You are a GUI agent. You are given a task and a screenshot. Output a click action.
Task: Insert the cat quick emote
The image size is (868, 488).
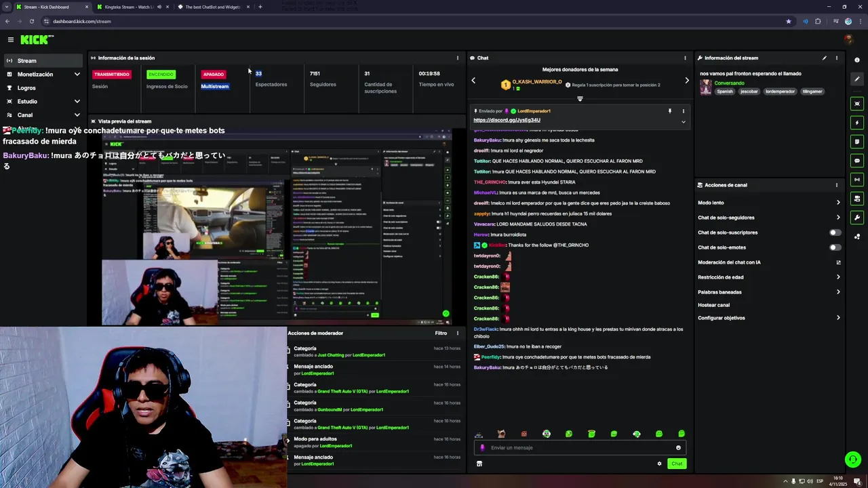pos(501,434)
